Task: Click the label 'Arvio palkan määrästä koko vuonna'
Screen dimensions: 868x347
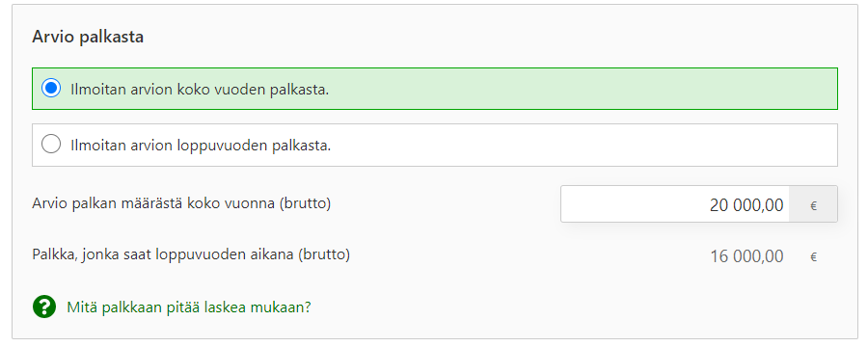Action: click(x=154, y=203)
